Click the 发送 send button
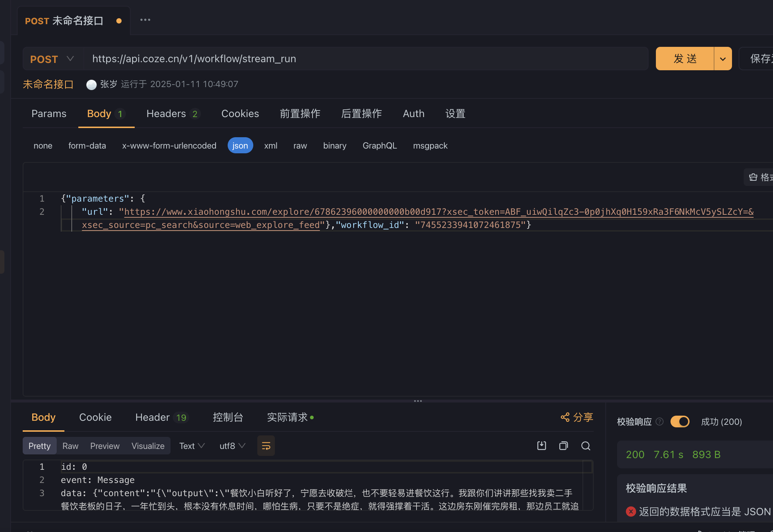 point(684,59)
